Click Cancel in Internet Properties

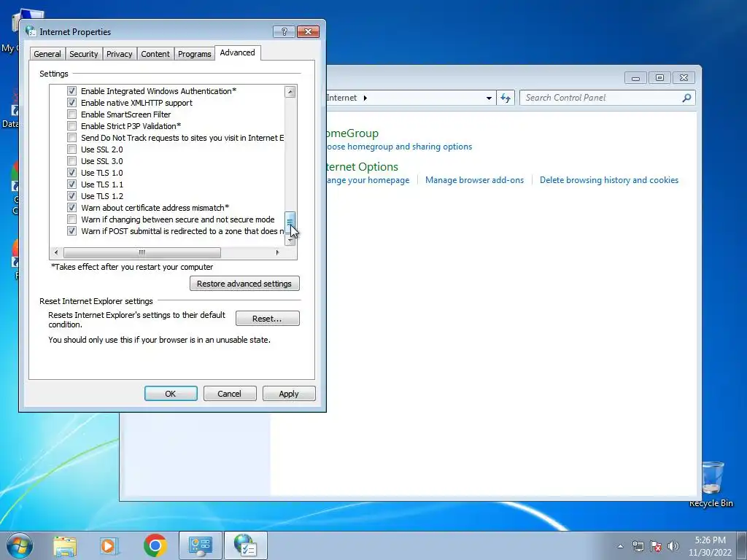[x=230, y=394]
